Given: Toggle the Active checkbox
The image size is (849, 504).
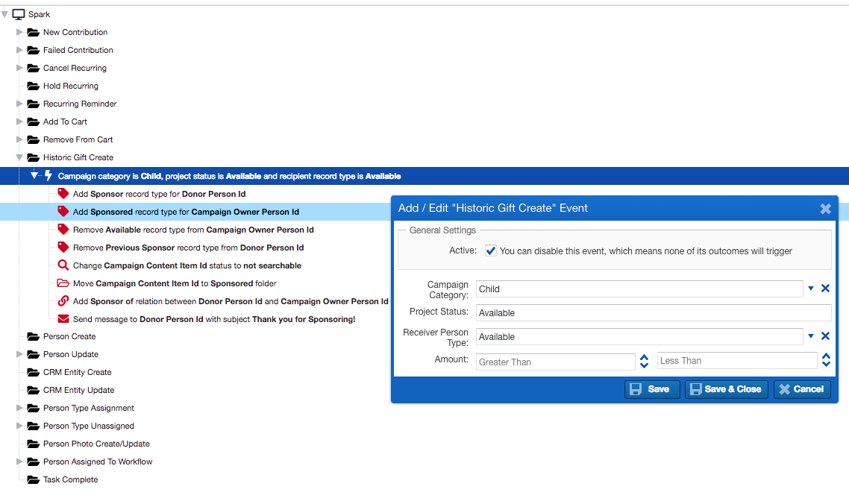Looking at the screenshot, I should point(490,251).
